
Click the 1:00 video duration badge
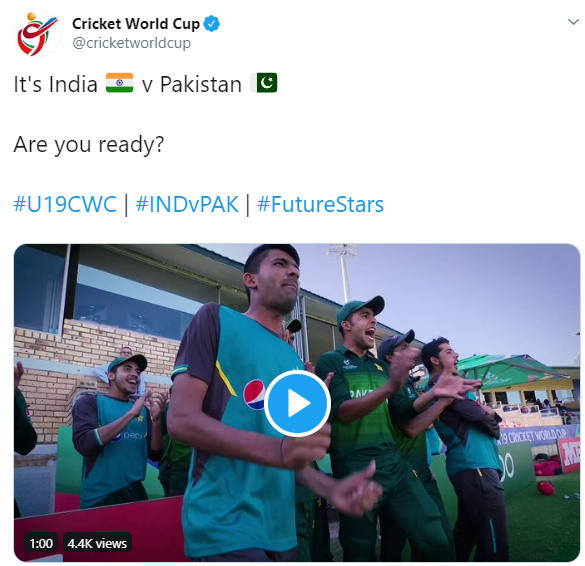coord(41,543)
